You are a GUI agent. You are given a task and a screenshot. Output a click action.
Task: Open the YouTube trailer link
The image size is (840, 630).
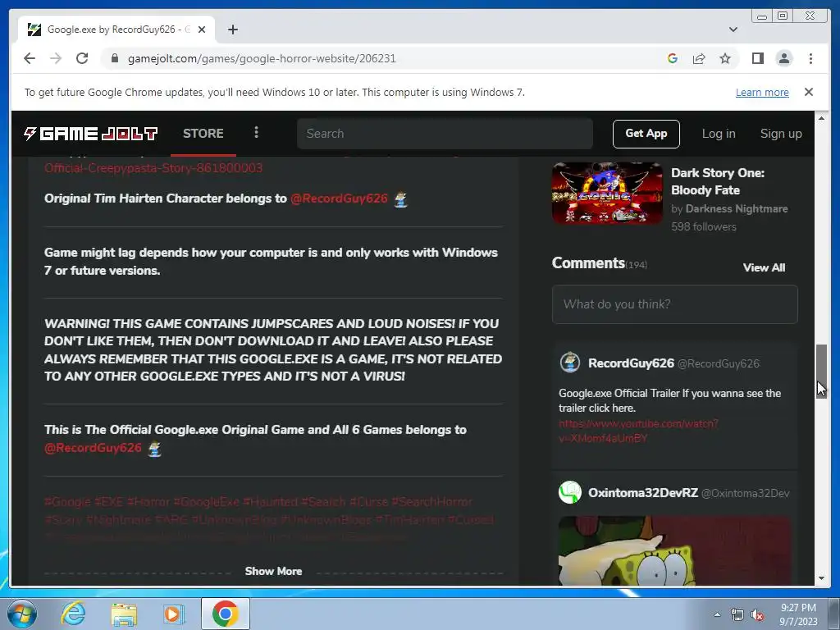[638, 431]
